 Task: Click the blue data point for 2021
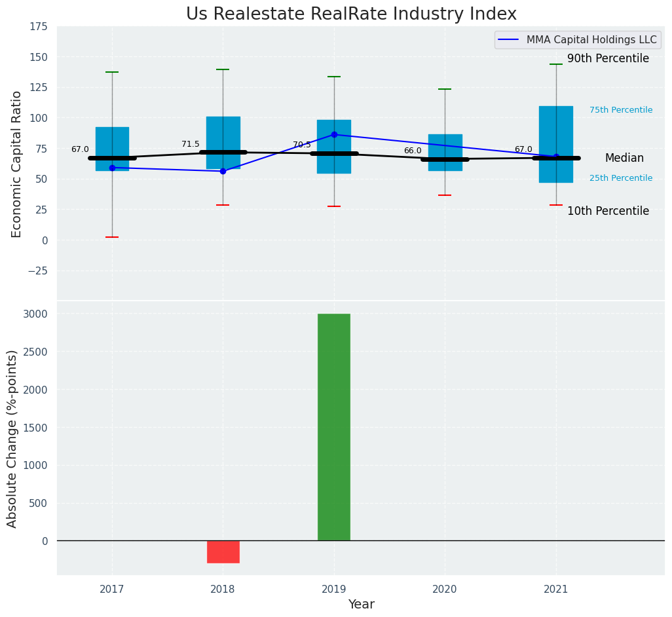(x=556, y=157)
